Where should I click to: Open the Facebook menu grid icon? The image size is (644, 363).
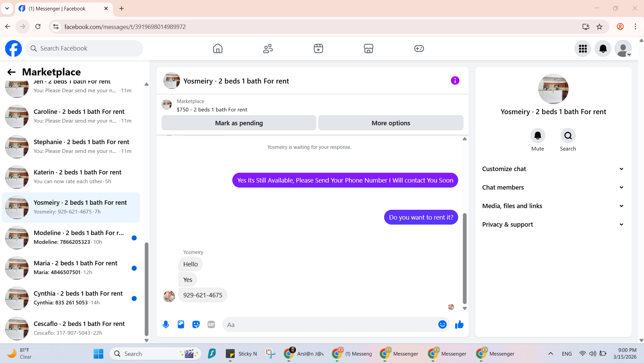pyautogui.click(x=583, y=48)
